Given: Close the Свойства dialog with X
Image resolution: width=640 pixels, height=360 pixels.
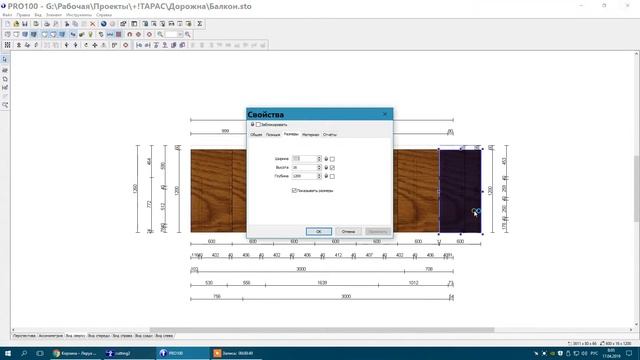Looking at the screenshot, I should tap(384, 114).
